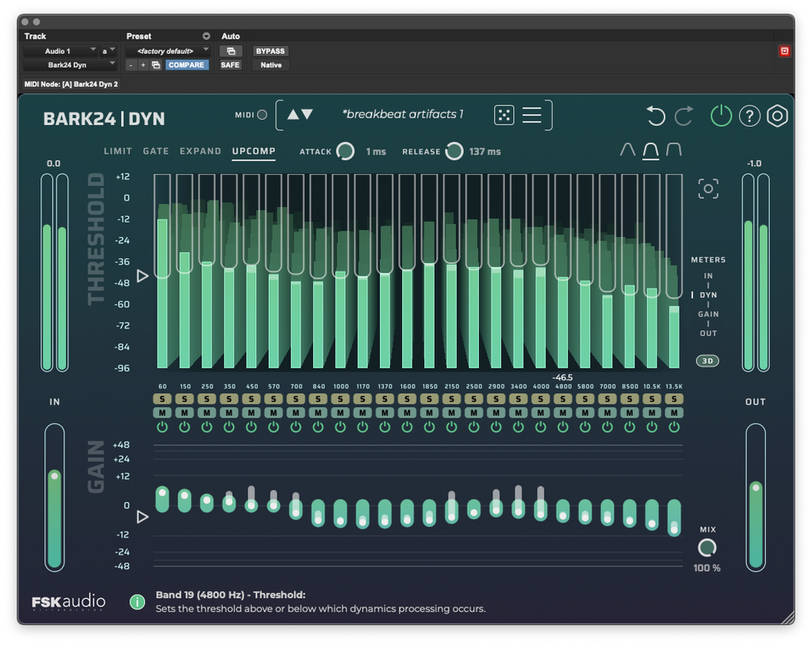The width and height of the screenshot is (812, 645).
Task: Toggle the green plugin power button
Action: point(721,116)
